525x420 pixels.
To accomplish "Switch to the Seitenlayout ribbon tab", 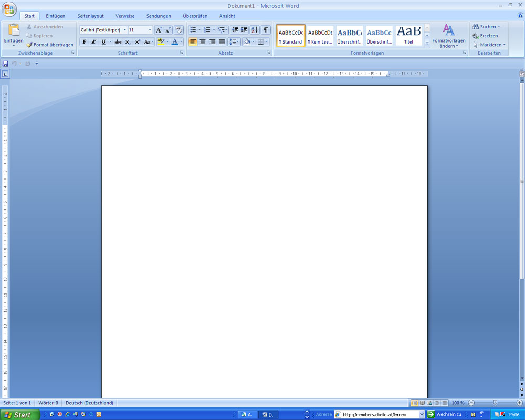I will point(90,16).
